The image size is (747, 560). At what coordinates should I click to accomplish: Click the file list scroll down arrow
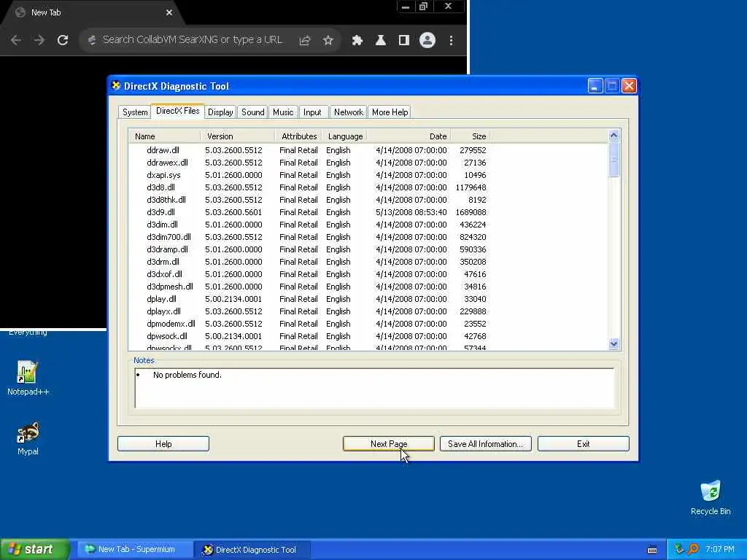[614, 343]
